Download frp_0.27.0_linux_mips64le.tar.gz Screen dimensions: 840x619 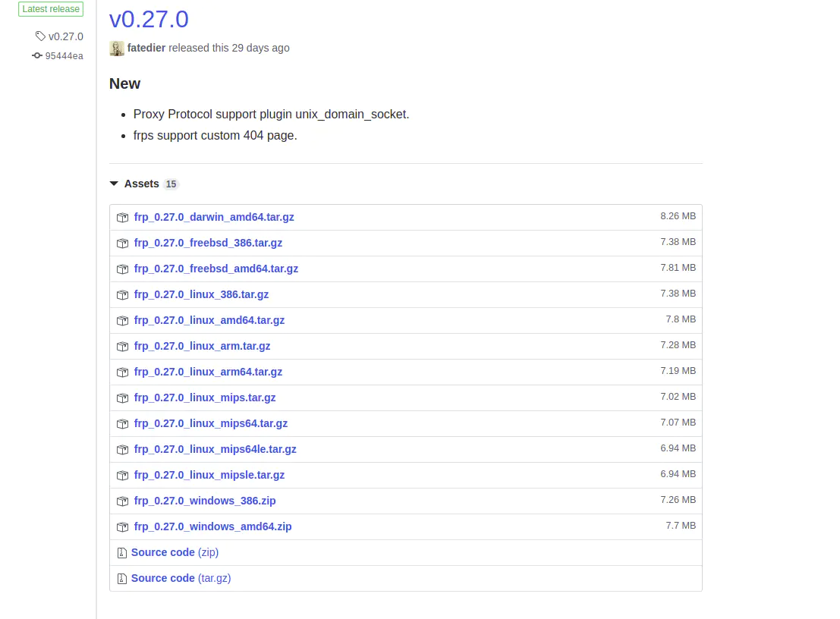pos(215,449)
